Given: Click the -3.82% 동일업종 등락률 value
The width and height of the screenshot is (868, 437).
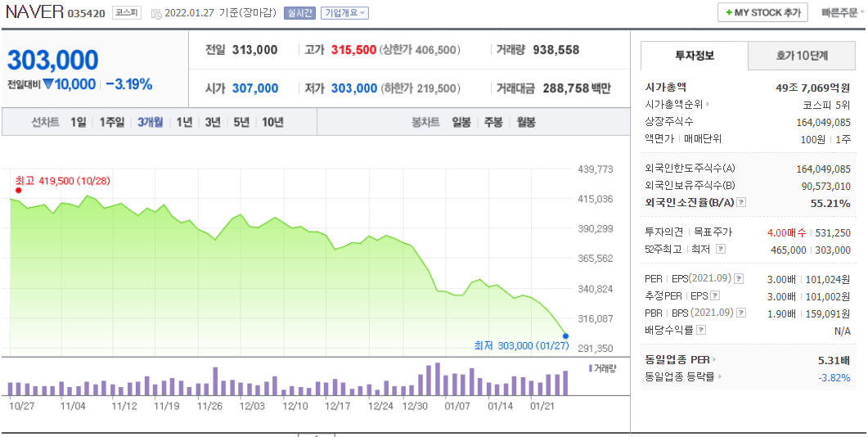Looking at the screenshot, I should (x=834, y=378).
